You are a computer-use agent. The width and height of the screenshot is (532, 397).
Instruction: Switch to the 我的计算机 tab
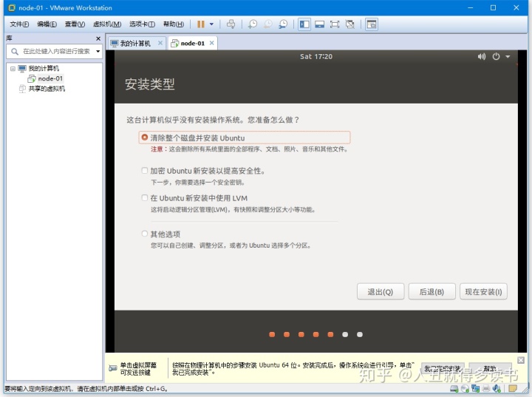coord(135,44)
